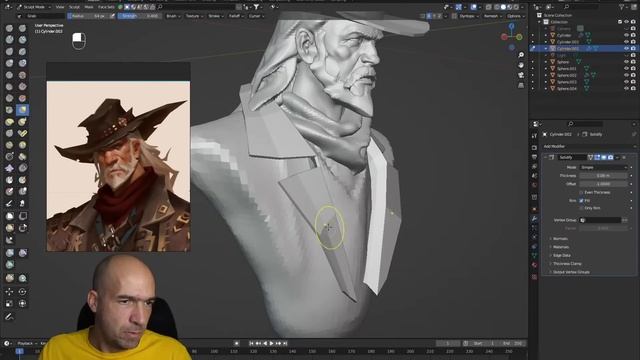
Task: Expand the Normals subpanel
Action: tap(560, 239)
